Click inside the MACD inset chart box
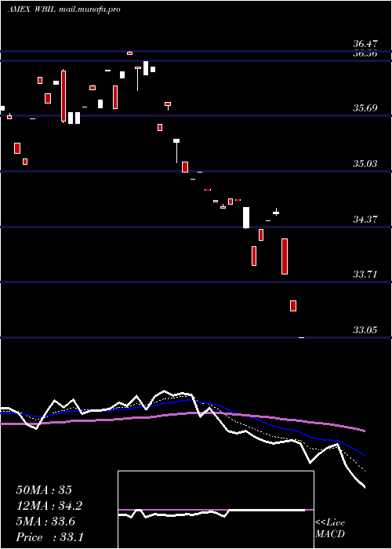392x549 pixels. click(x=216, y=510)
